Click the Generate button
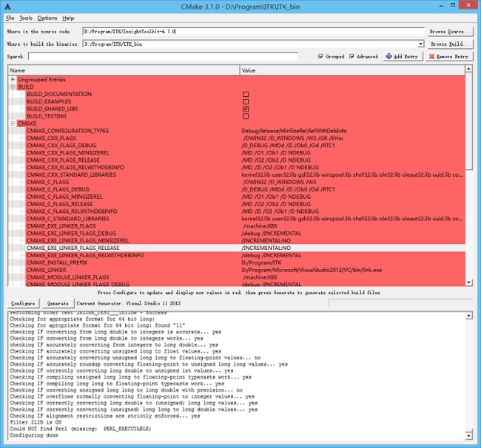The image size is (481, 448). tap(58, 303)
